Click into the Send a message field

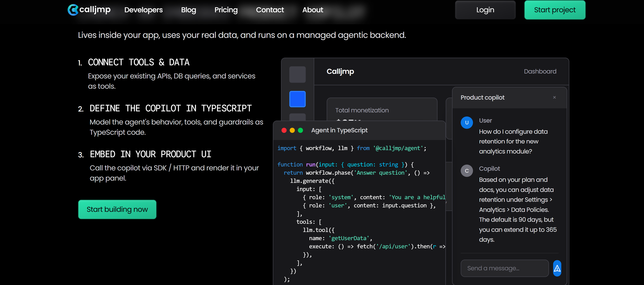505,268
